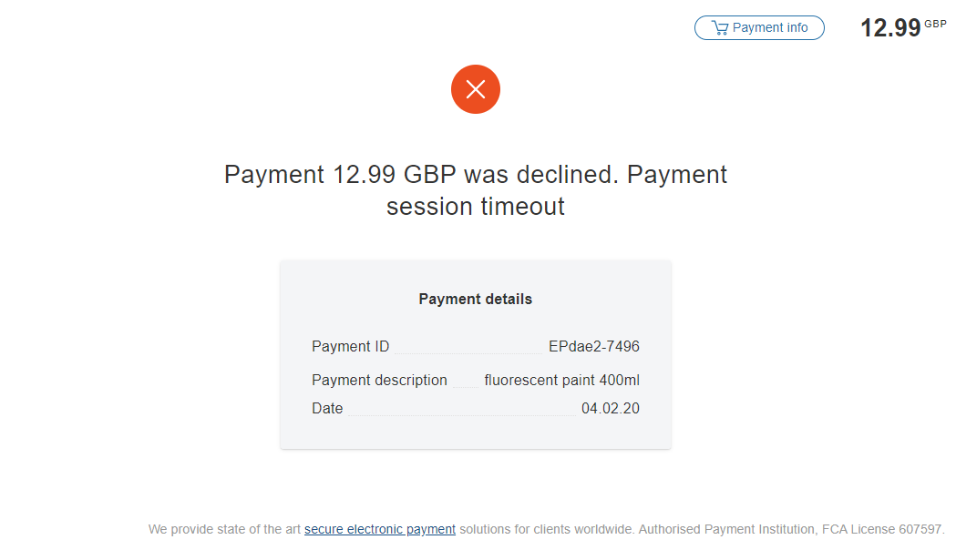956x560 pixels.
Task: Click the "Payment 12.99 GBP was declined" heading line
Action: coord(476,174)
